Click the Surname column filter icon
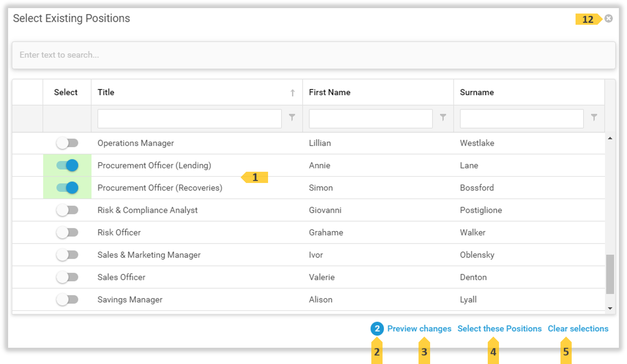Viewport: 627px width, 364px height. click(x=594, y=117)
